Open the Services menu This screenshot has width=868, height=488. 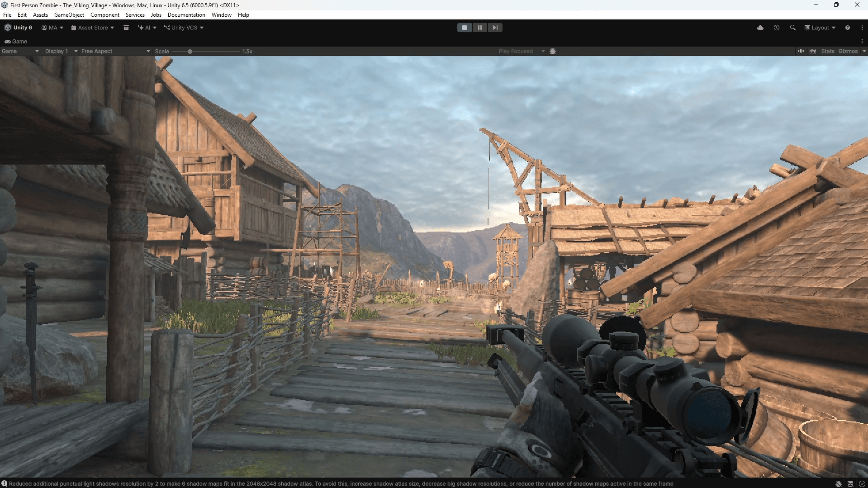135,15
